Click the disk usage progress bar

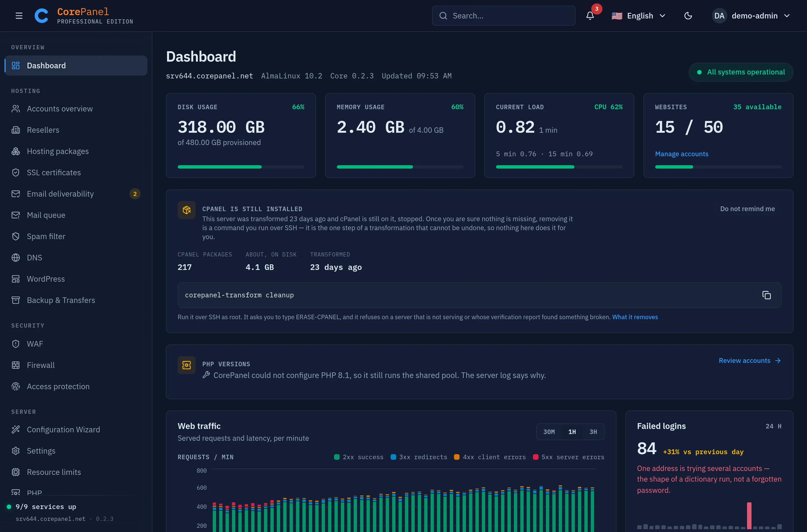241,167
